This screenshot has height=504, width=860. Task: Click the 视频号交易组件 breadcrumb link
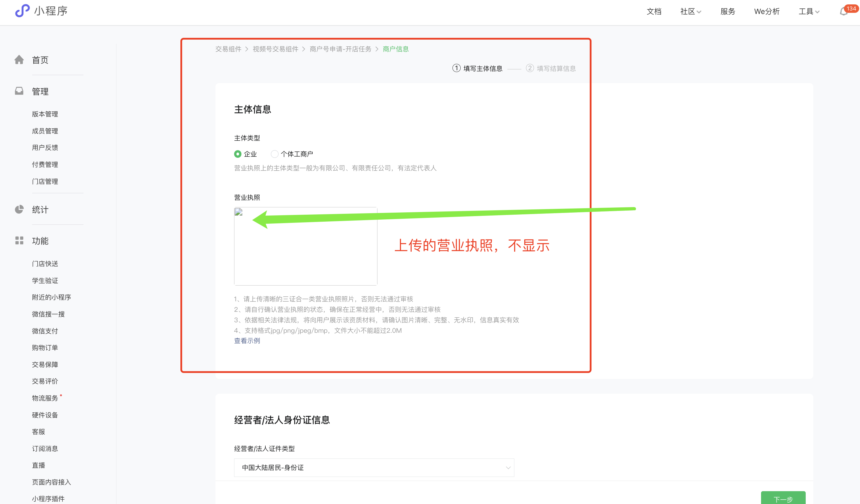click(275, 49)
